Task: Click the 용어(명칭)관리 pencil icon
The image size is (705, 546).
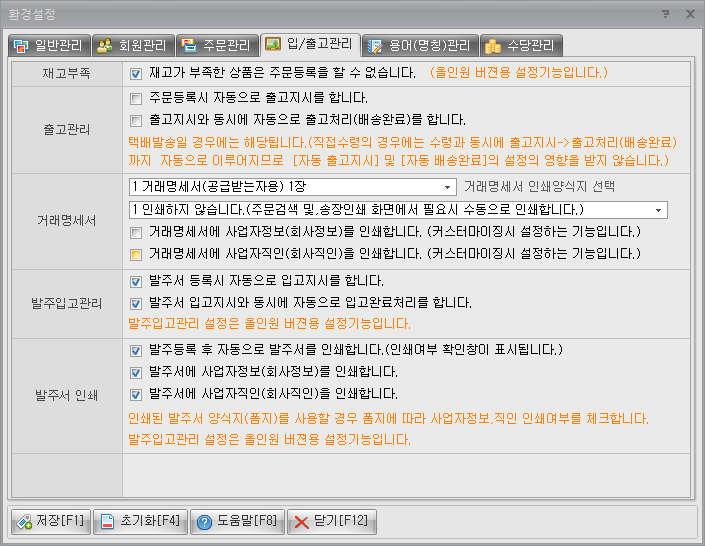Action: click(x=375, y=46)
